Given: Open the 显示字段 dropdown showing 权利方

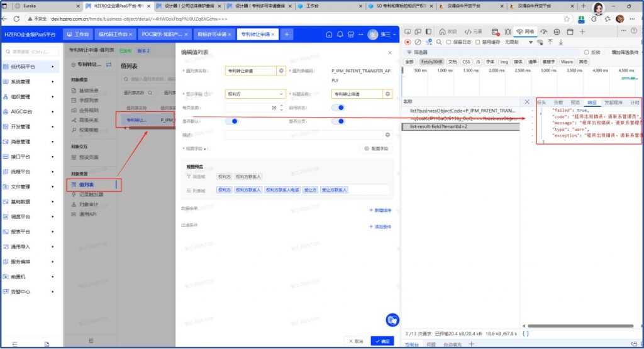Looking at the screenshot, I should [255, 94].
